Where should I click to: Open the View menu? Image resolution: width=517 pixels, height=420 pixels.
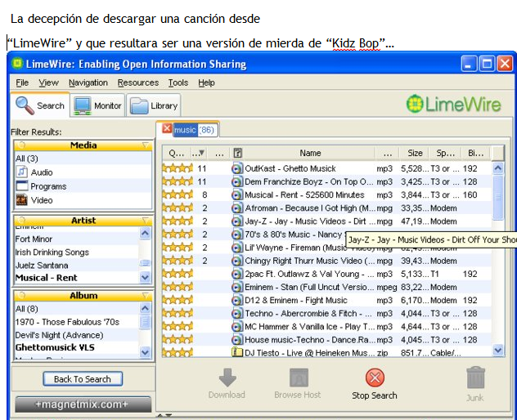click(48, 83)
